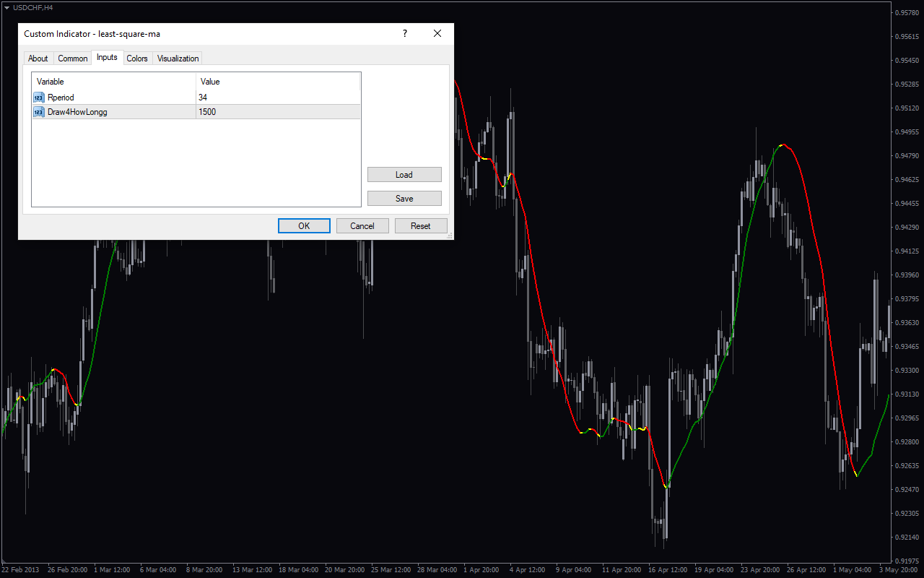Click the 0.93300 price label
The width and height of the screenshot is (924, 578).
coord(906,371)
